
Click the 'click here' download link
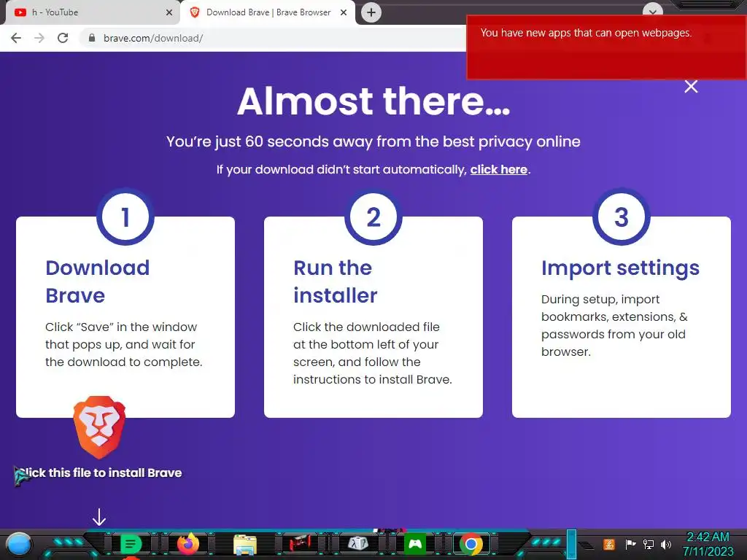pos(499,169)
